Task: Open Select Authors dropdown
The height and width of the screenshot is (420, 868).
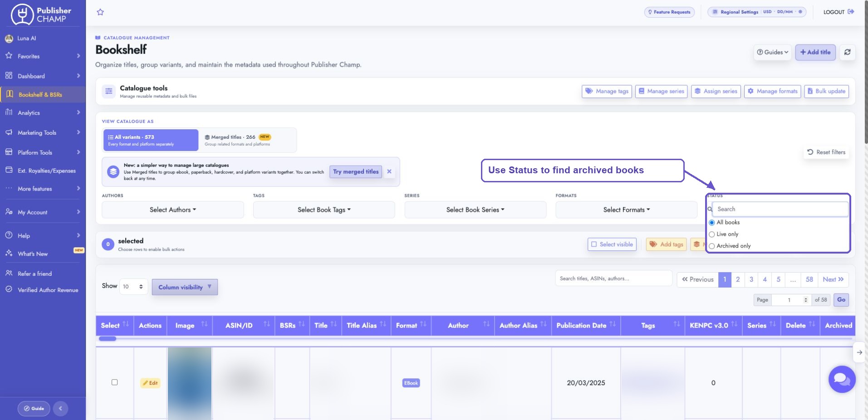Action: coord(173,210)
